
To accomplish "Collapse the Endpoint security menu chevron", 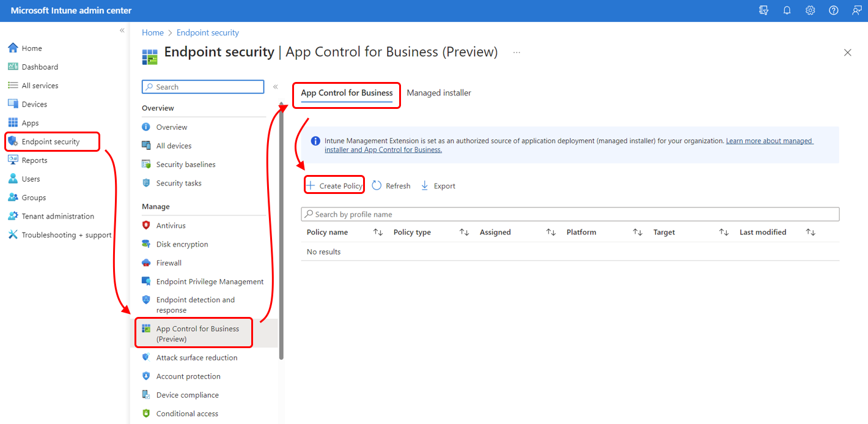I will (x=275, y=87).
